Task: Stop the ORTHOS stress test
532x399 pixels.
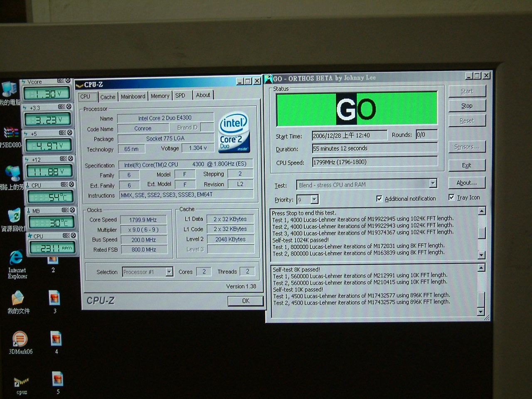Action: [x=467, y=106]
